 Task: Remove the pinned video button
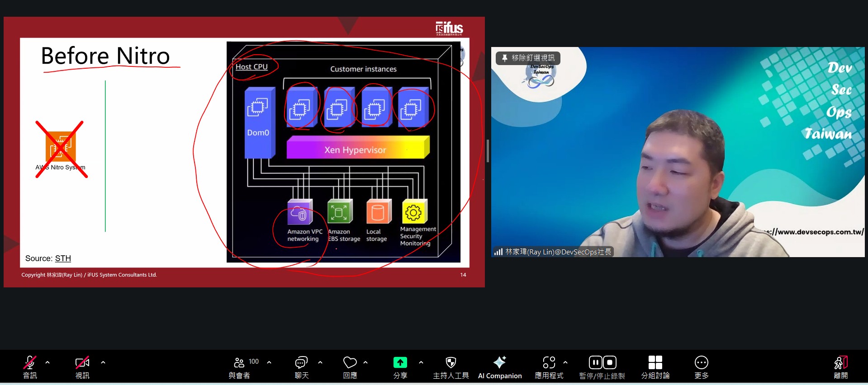click(x=528, y=58)
